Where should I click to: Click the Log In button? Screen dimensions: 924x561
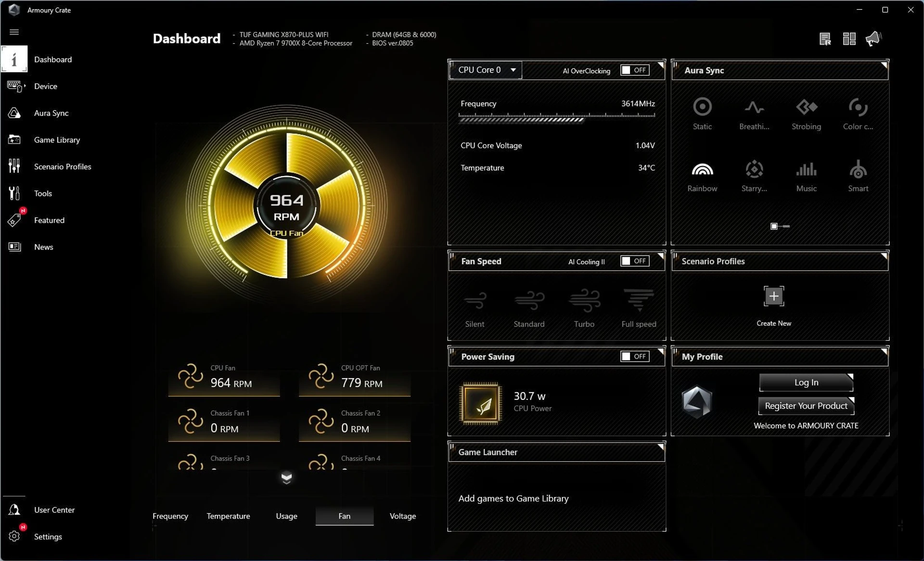click(806, 382)
